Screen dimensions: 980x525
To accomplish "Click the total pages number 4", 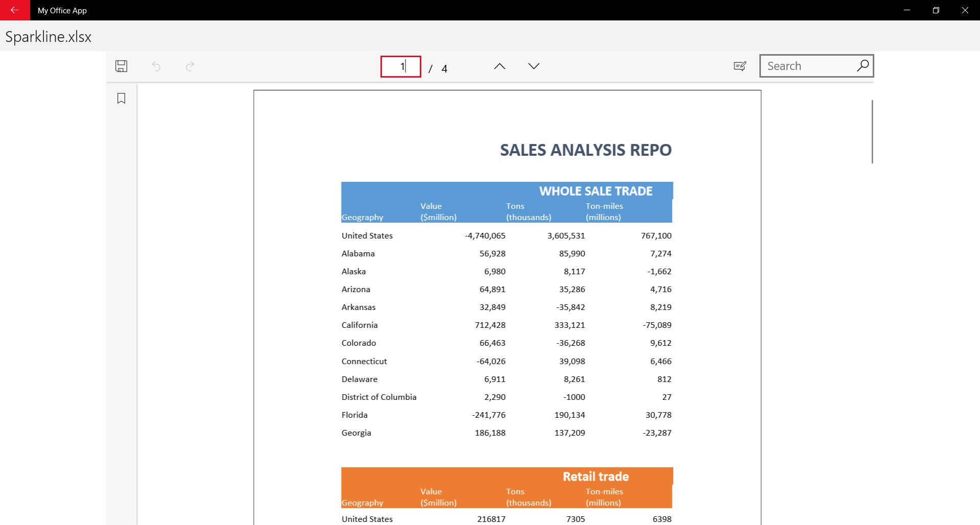I will pos(444,69).
